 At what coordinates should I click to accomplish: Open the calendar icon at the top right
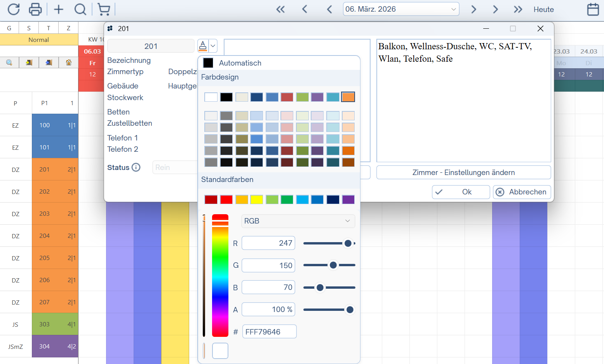coord(593,9)
